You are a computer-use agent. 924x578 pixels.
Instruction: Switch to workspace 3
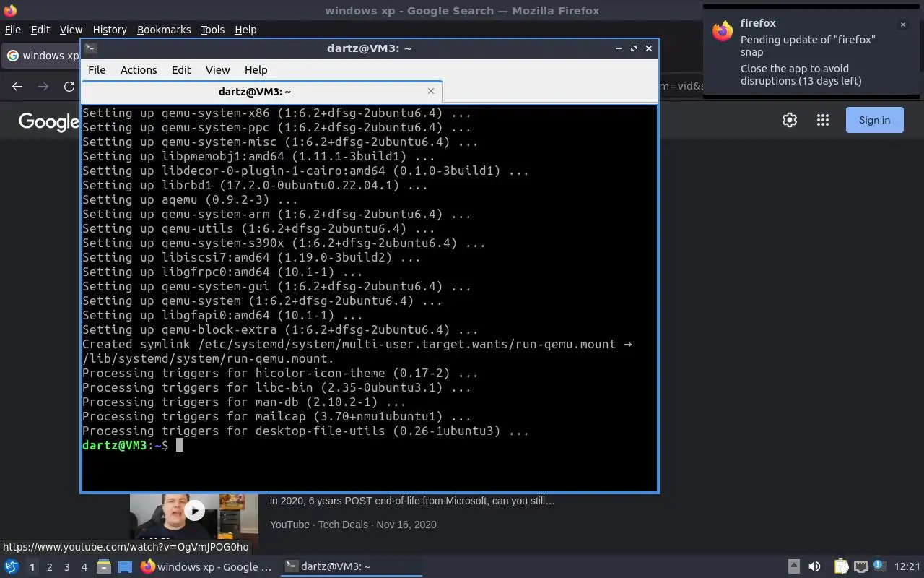point(66,567)
